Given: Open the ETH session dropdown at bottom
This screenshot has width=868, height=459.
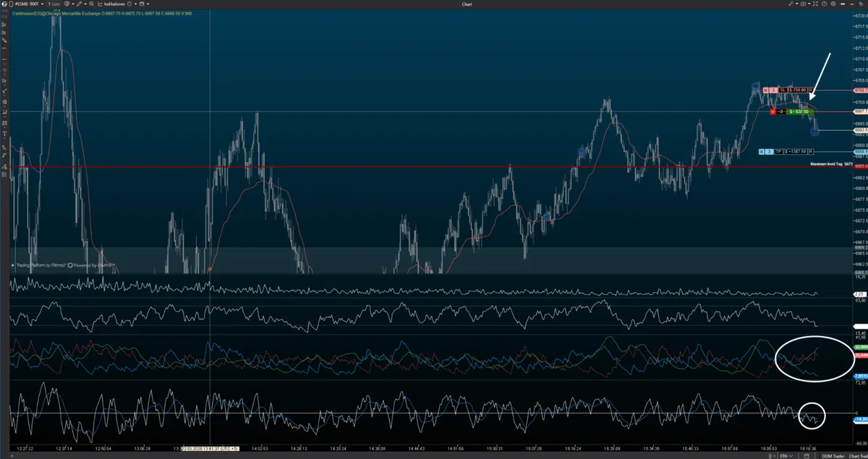Looking at the screenshot, I should (786, 456).
